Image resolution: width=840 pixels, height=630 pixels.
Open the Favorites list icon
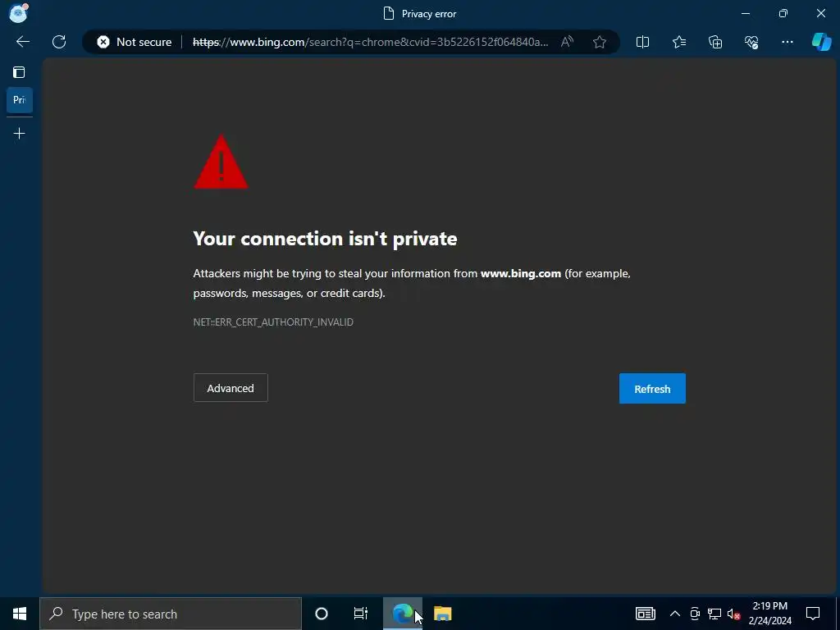[678, 42]
